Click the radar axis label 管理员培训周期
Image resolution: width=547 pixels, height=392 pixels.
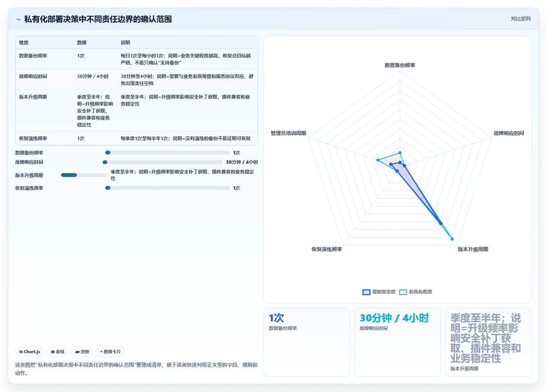(x=288, y=133)
